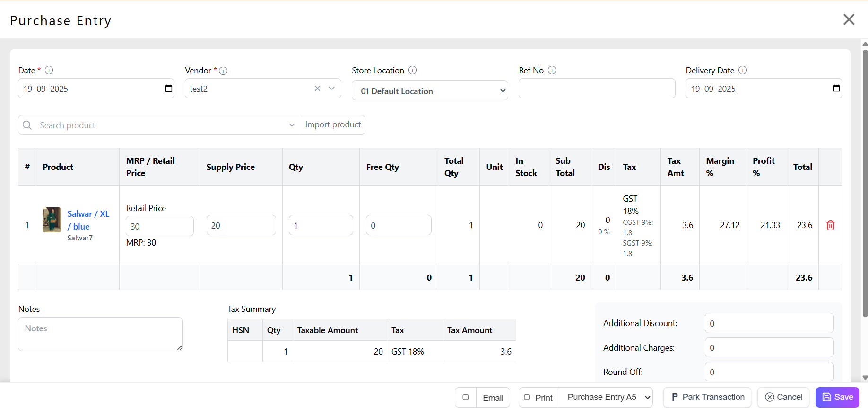Open the Delivery Date calendar picker icon
This screenshot has width=868, height=408.
click(836, 89)
